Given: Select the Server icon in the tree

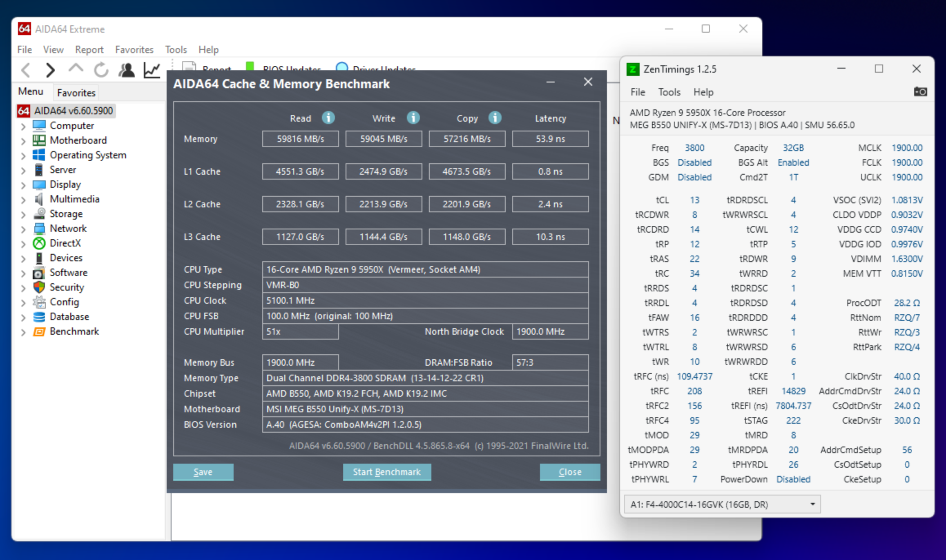Looking at the screenshot, I should (x=39, y=169).
